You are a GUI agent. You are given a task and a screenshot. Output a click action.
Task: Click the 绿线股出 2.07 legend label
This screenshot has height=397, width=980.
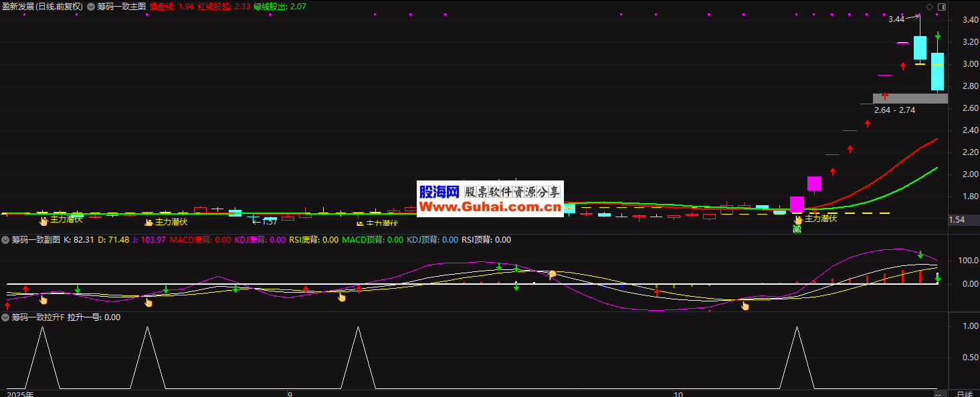pos(280,7)
